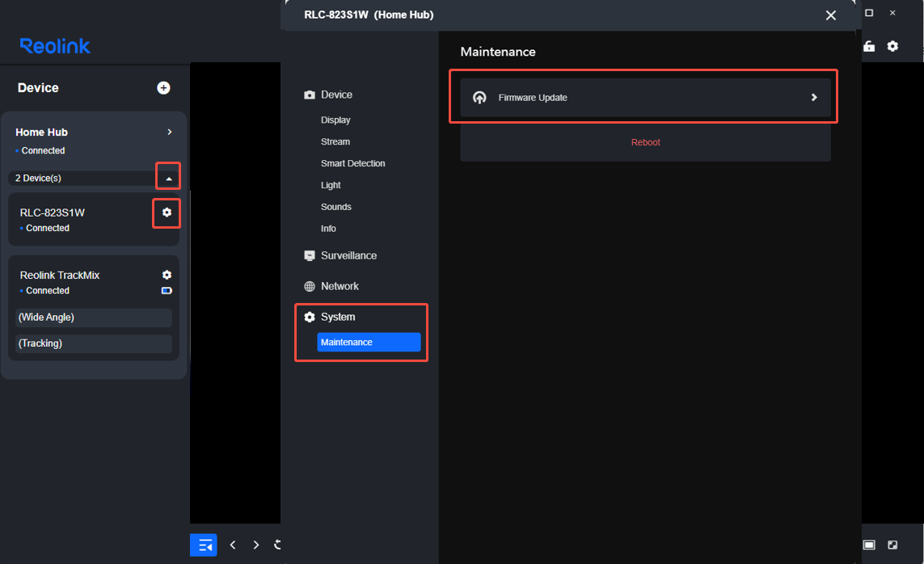Open the Firmware Update row
924x564 pixels.
[x=645, y=97]
